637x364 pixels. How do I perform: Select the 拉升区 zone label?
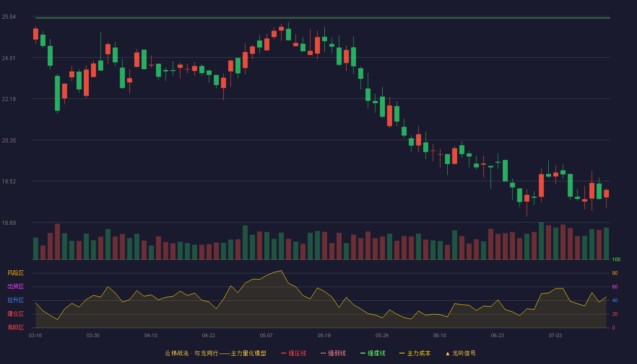15,300
